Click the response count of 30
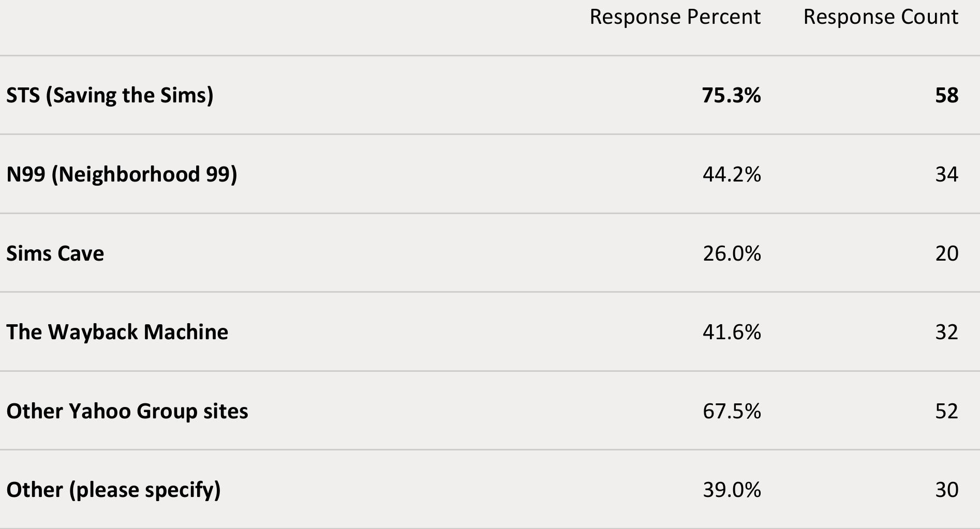Viewport: 980px width, 529px height. point(946,490)
